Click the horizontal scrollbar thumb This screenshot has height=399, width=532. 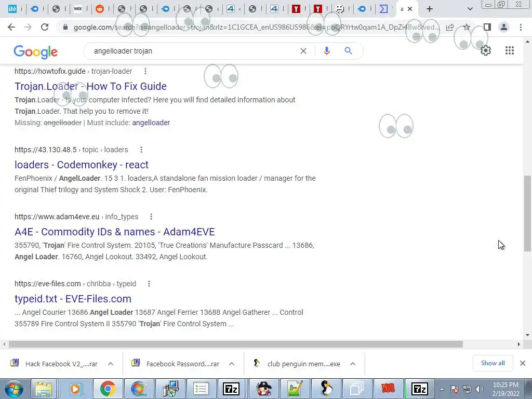[236, 344]
